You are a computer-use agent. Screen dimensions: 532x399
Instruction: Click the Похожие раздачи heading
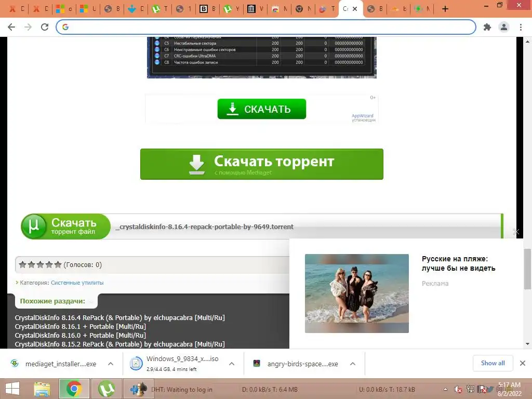click(52, 301)
